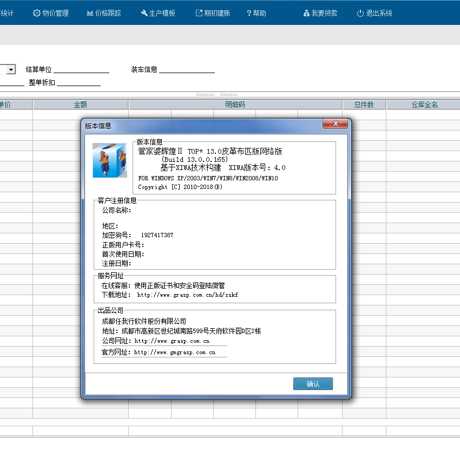The image size is (460, 476).
Task: Click the 首次使用日期 label
Action: tap(123, 254)
